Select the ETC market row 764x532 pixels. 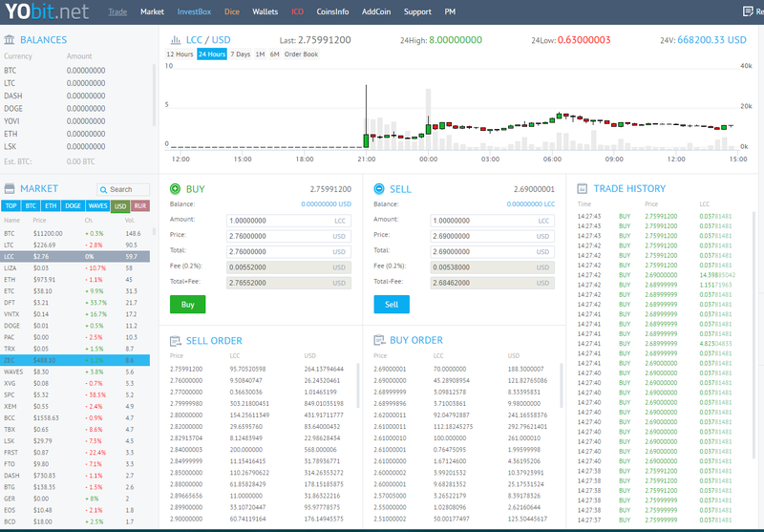point(75,291)
